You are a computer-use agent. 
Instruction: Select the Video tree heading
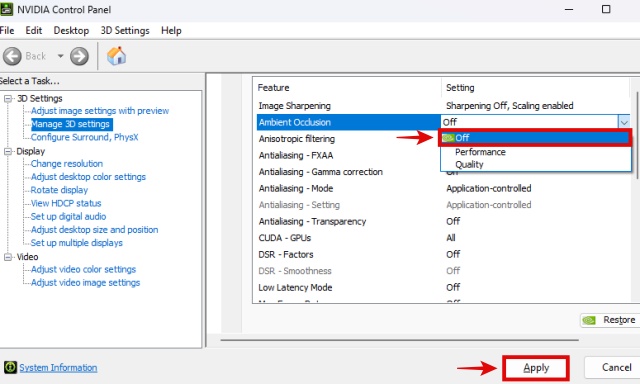27,257
